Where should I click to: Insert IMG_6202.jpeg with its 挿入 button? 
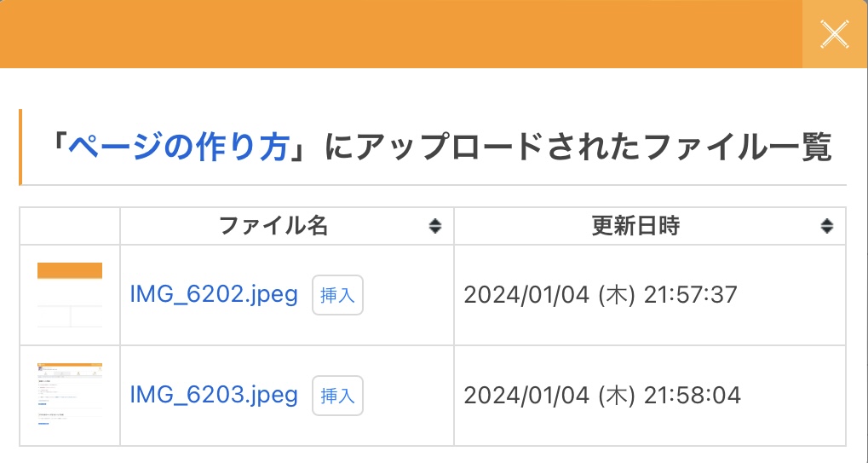(x=337, y=295)
